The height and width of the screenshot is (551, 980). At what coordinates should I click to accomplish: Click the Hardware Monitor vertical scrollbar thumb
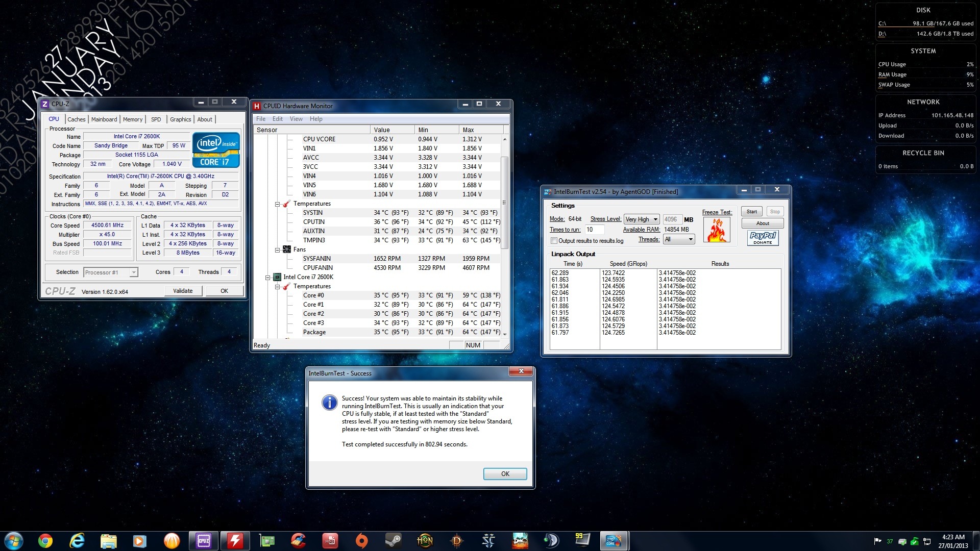pyautogui.click(x=505, y=203)
